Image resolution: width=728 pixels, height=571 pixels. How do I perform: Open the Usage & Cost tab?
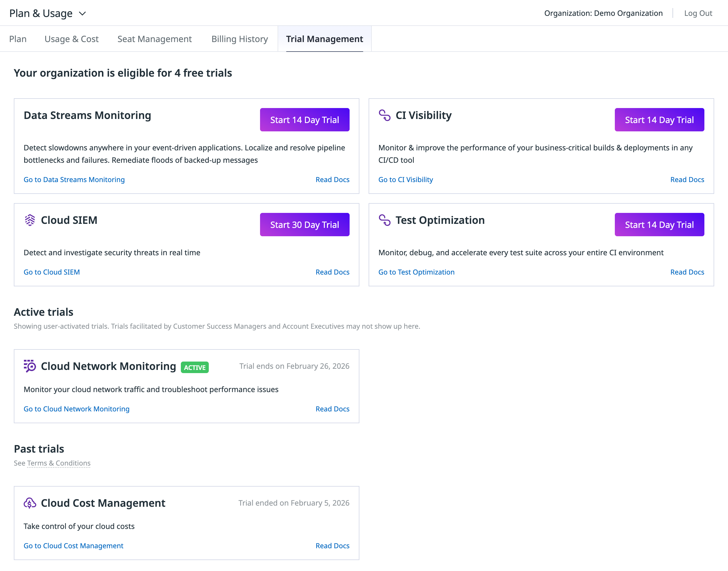(x=71, y=39)
